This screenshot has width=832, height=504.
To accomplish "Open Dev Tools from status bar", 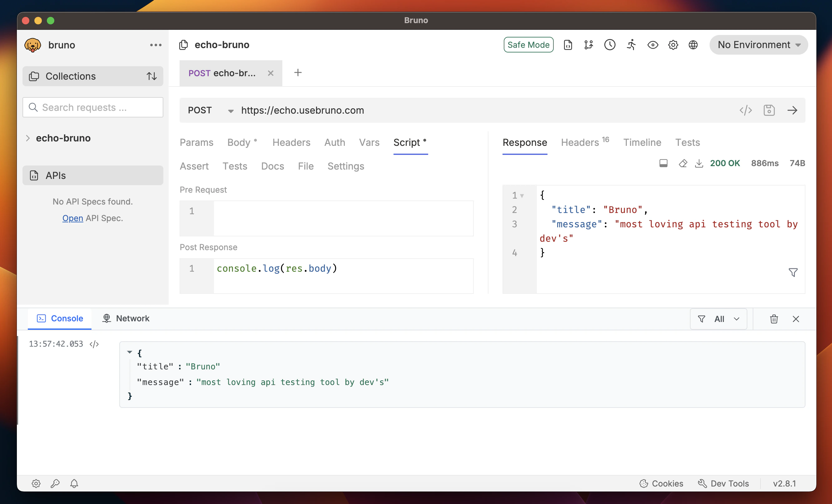I will (x=723, y=483).
